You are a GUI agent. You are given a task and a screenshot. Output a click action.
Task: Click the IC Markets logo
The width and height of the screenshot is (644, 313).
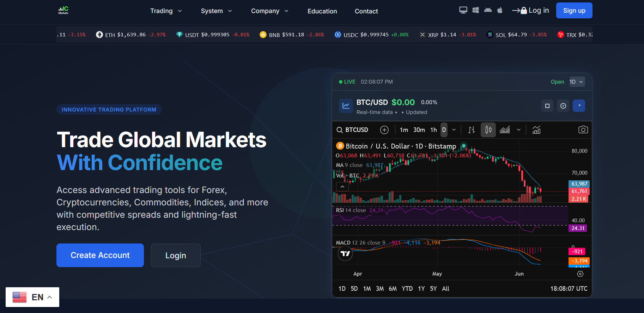pyautogui.click(x=63, y=10)
